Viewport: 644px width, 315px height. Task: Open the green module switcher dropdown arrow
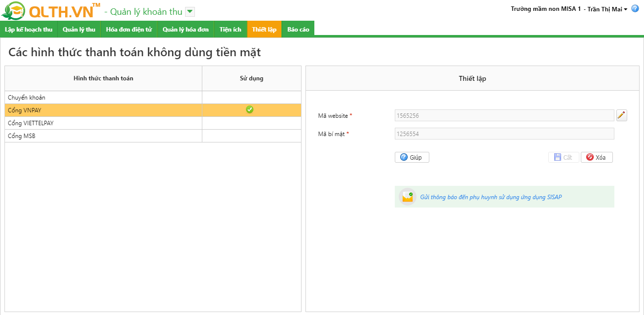(190, 12)
